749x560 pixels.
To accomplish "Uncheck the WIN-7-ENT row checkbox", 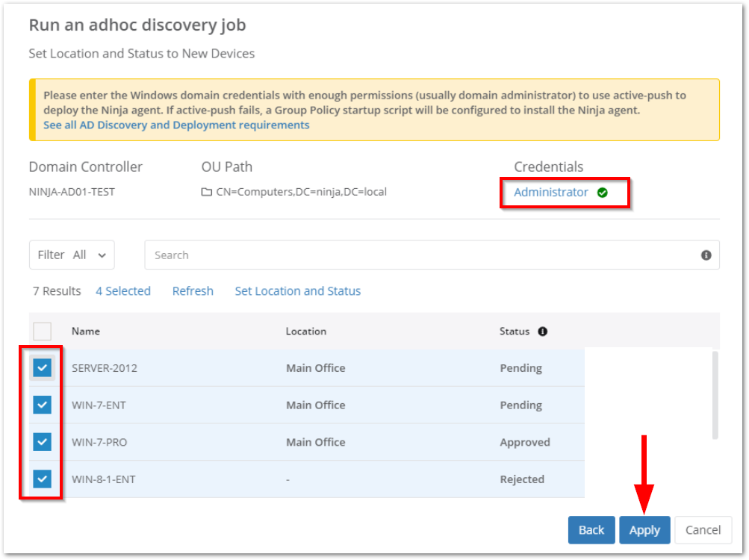I will (42, 405).
